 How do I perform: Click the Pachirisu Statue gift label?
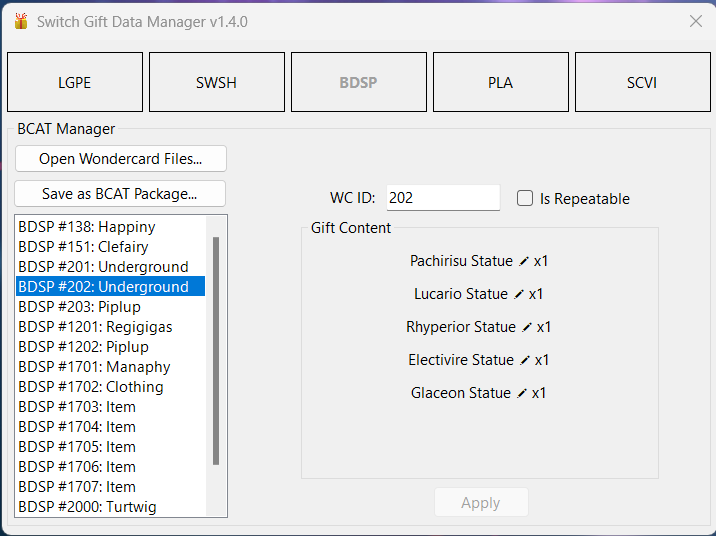461,261
